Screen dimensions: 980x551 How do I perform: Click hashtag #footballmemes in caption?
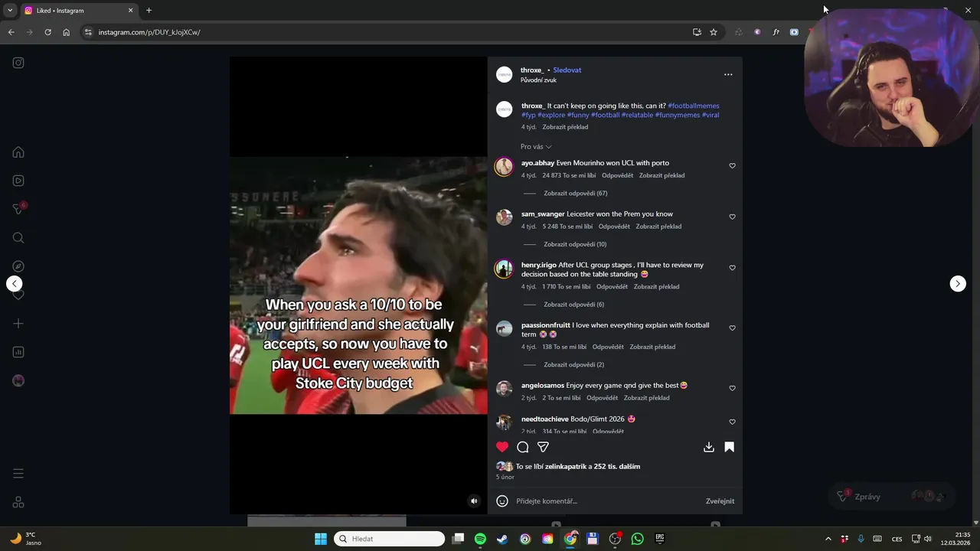click(694, 106)
